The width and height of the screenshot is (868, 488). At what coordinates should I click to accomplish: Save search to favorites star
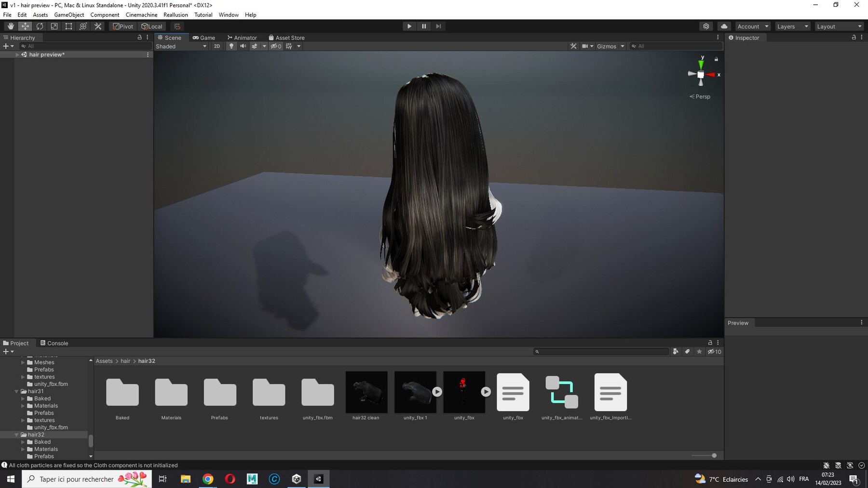coord(699,352)
